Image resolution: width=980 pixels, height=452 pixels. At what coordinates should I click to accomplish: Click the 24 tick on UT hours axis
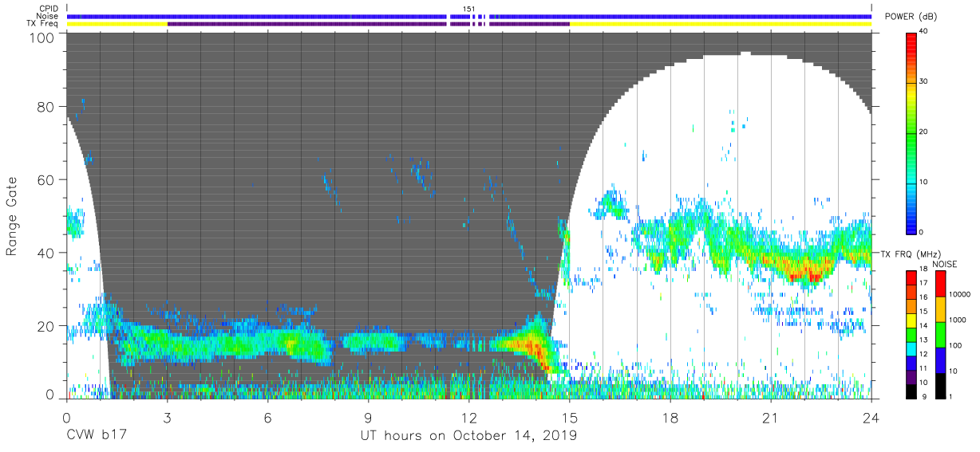[x=871, y=417]
